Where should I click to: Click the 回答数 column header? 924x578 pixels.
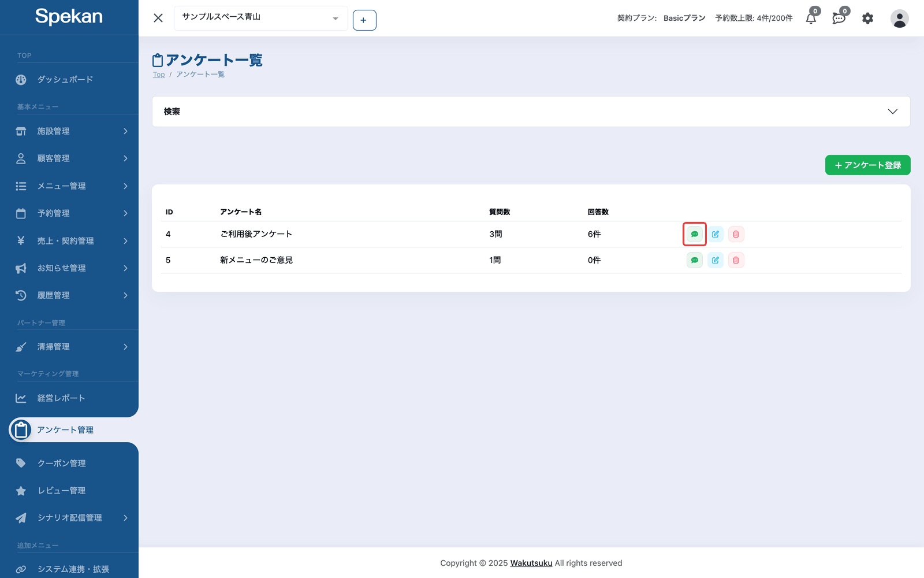point(598,212)
